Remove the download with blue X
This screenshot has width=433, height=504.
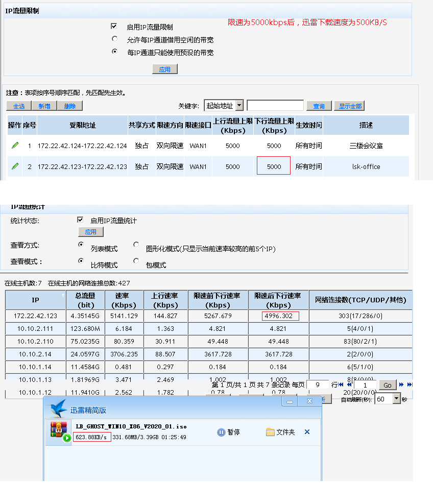pos(307,431)
